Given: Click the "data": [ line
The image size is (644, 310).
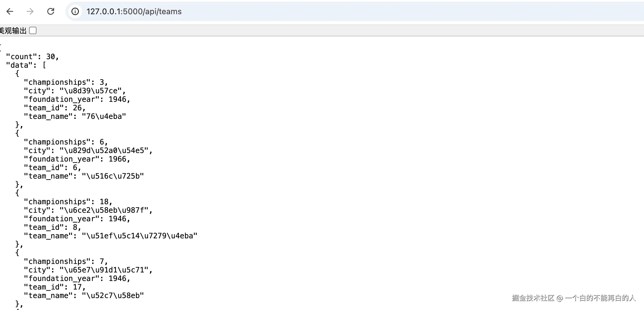Looking at the screenshot, I should [x=26, y=65].
